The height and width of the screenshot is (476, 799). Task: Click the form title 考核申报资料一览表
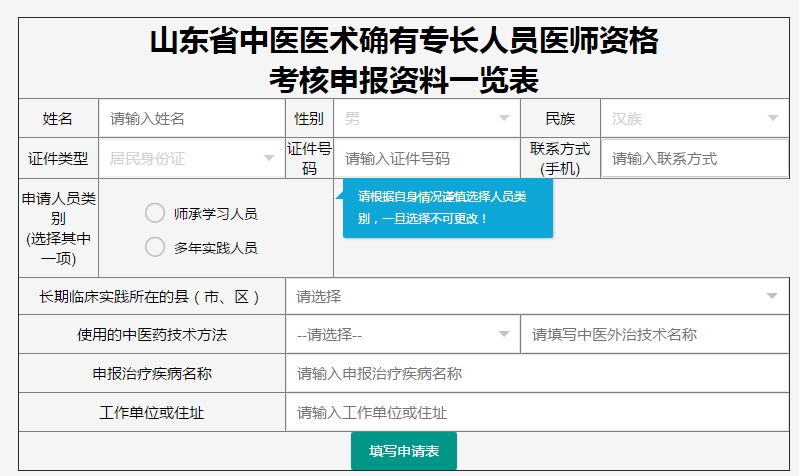[x=403, y=78]
